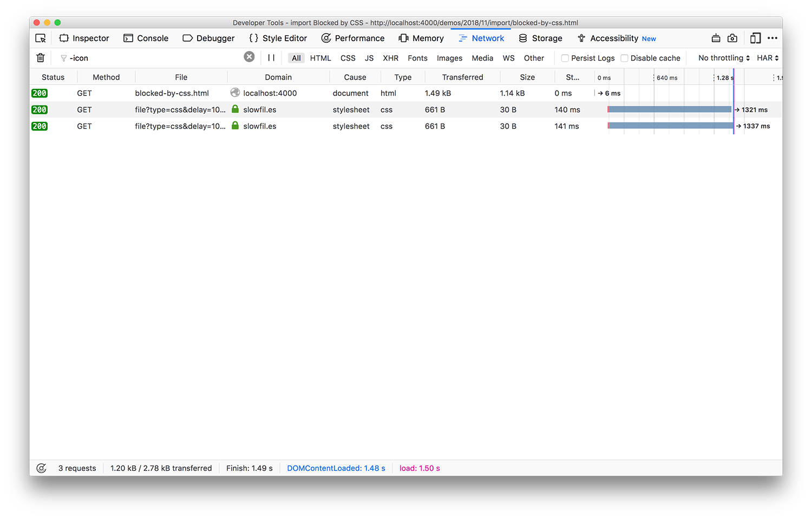Clear the filter text with X icon
This screenshot has width=812, height=518.
(249, 57)
